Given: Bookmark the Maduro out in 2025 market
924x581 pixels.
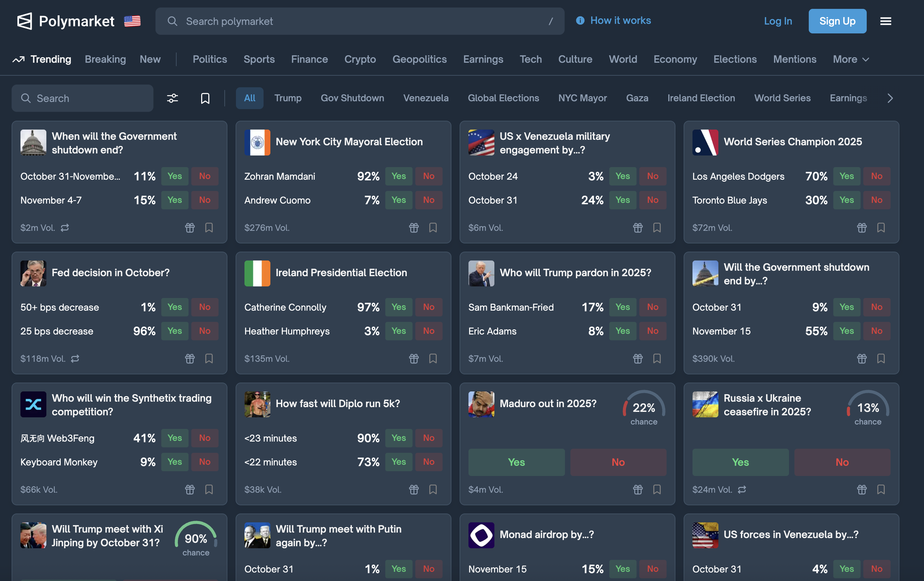Looking at the screenshot, I should click(657, 489).
